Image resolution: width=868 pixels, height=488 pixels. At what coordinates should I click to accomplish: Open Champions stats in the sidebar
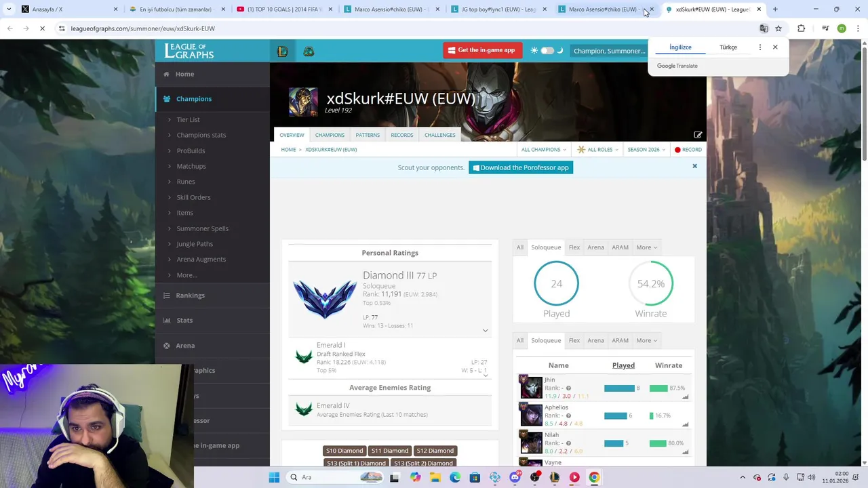[x=201, y=135]
